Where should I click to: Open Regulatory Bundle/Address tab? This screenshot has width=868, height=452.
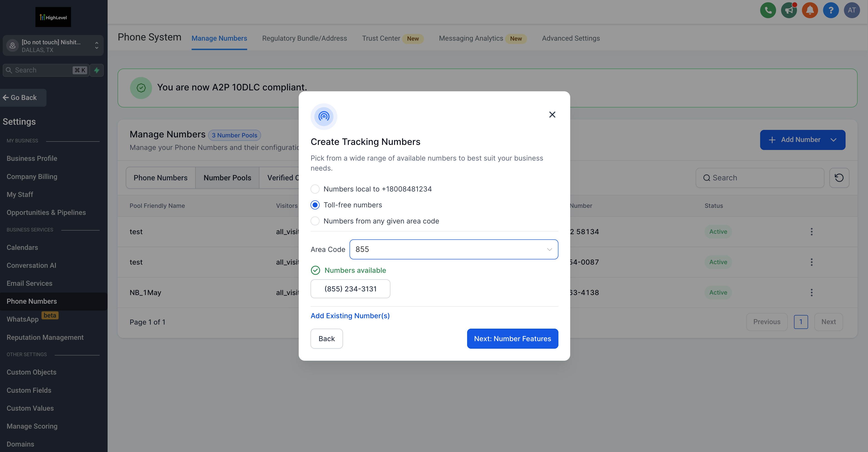pos(304,38)
